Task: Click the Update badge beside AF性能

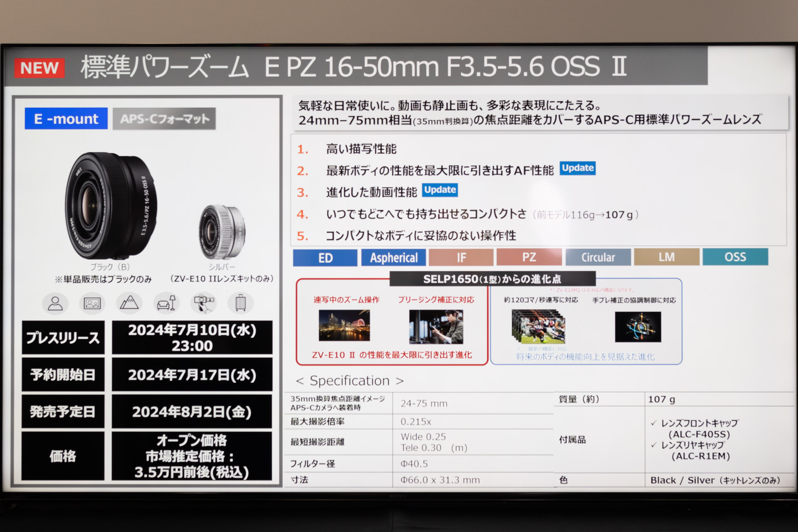Action: click(x=577, y=168)
